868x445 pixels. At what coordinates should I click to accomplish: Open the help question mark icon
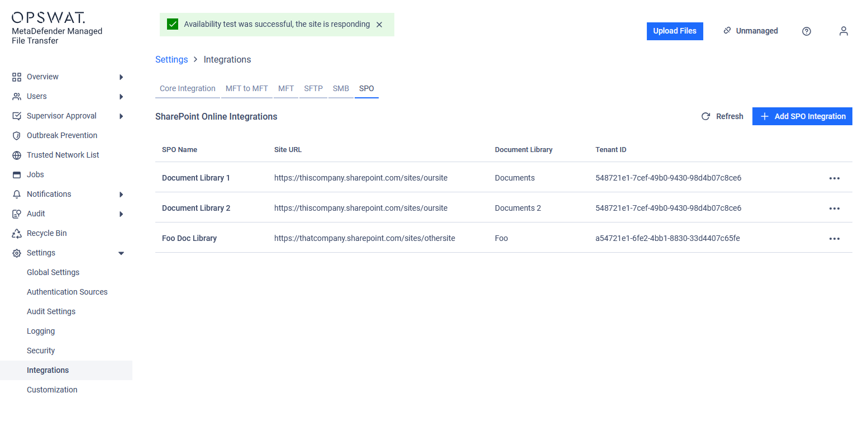point(807,31)
